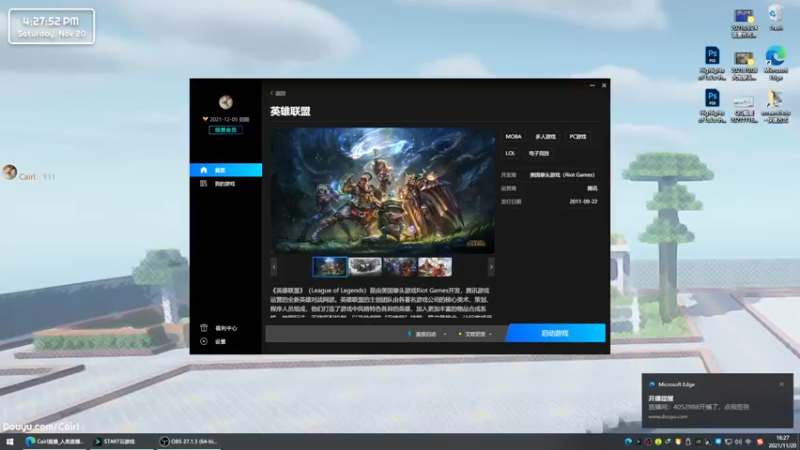Viewport: 800px width, 450px height.
Task: Show the next screenshot with the right arrow
Action: tap(491, 267)
